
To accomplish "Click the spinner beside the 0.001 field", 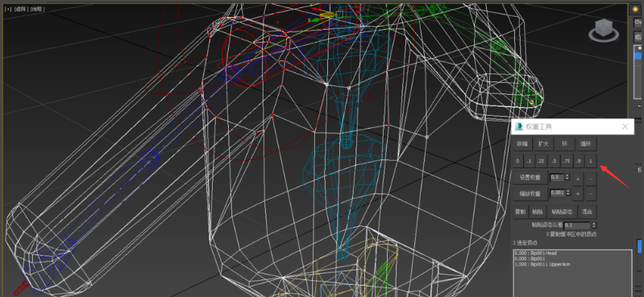I will pos(568,193).
